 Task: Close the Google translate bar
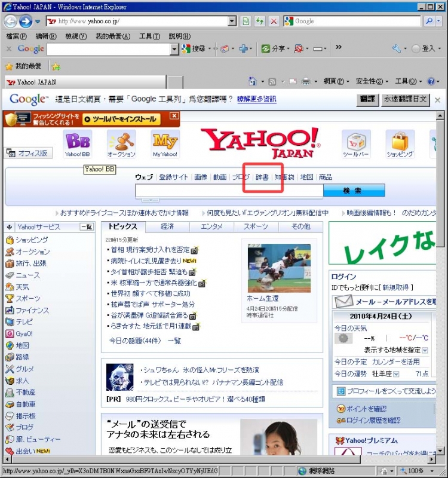click(437, 100)
